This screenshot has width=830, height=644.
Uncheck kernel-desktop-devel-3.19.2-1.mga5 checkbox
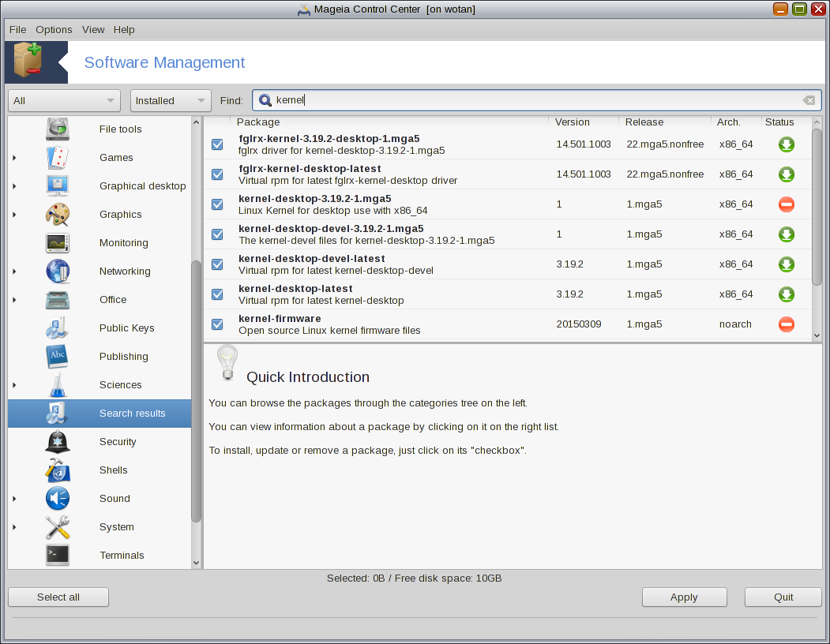pos(217,234)
